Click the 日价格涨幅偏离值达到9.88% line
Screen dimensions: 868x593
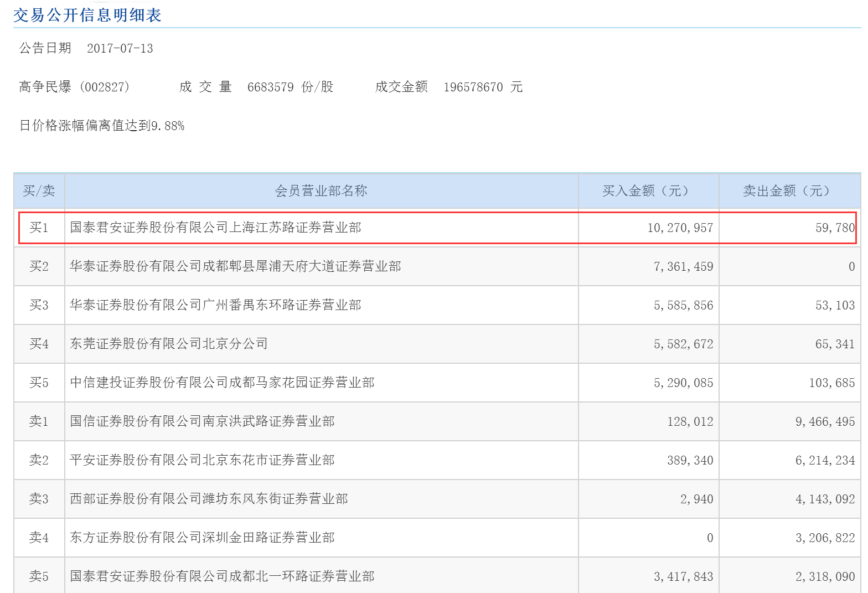coord(102,126)
